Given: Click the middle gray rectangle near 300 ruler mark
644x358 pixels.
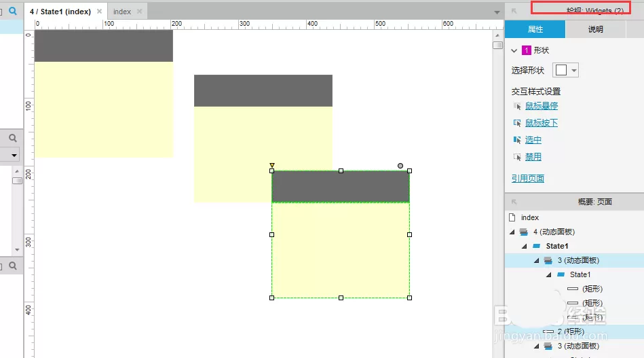Looking at the screenshot, I should (263, 90).
